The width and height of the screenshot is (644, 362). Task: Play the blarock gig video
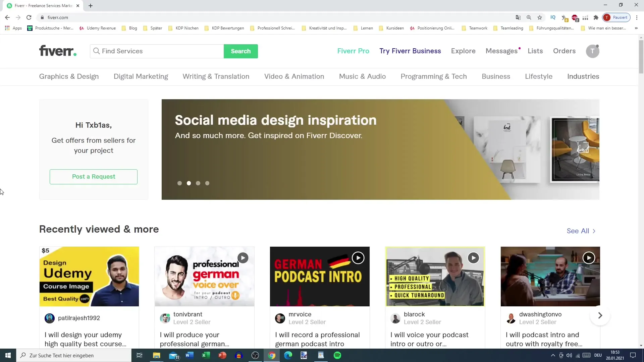coord(473,258)
